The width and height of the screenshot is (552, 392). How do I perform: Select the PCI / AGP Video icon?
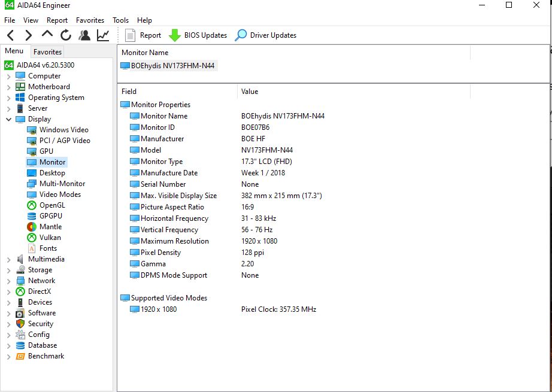[32, 141]
